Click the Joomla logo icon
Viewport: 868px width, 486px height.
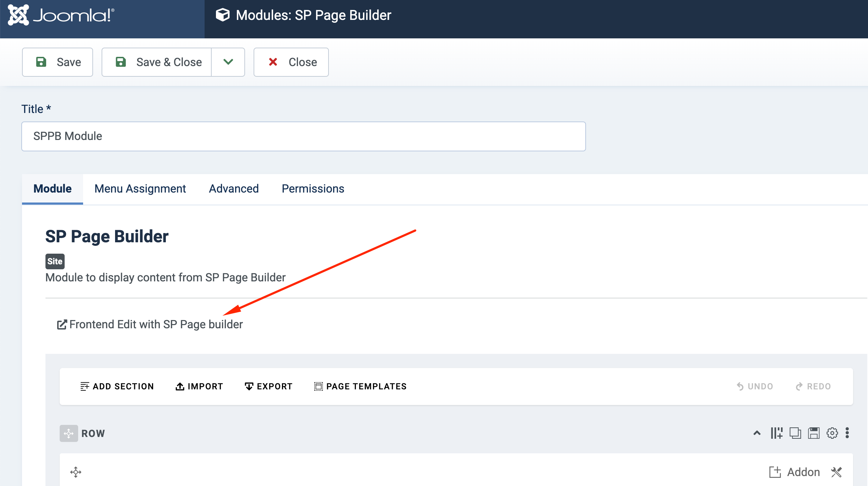18,15
